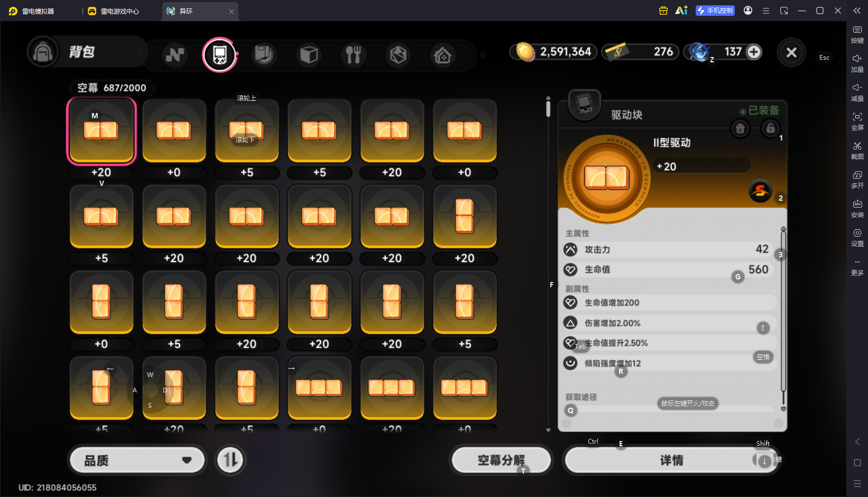
Task: Open emulator 设置 settings
Action: tap(857, 238)
